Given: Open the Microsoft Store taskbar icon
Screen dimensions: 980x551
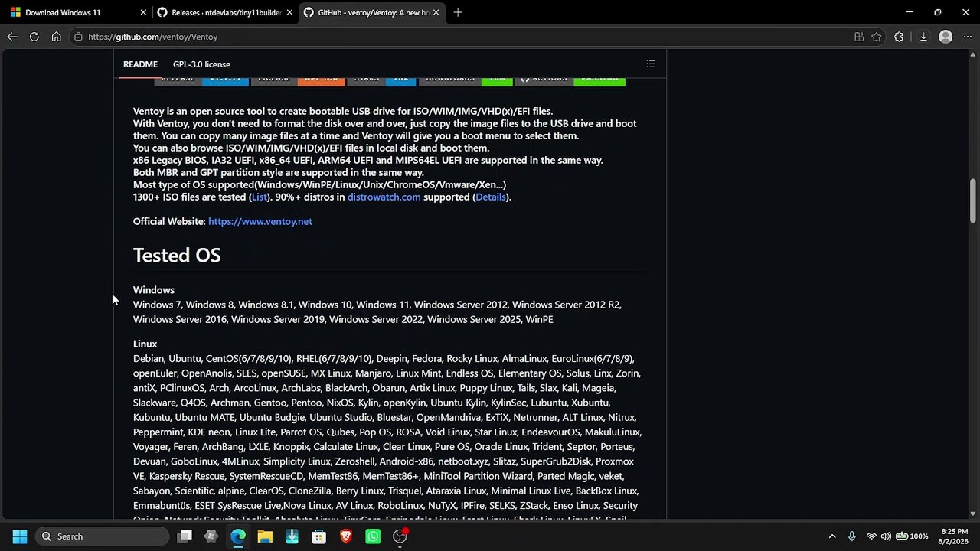Looking at the screenshot, I should (x=318, y=536).
